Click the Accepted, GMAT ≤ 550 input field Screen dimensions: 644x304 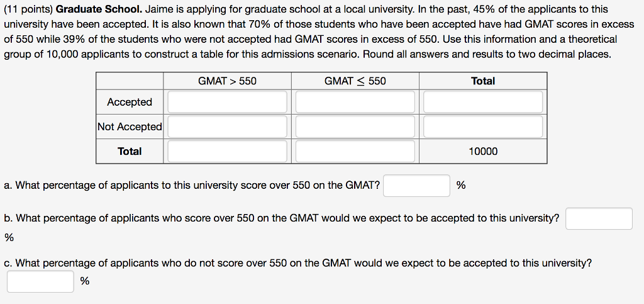pos(355,102)
